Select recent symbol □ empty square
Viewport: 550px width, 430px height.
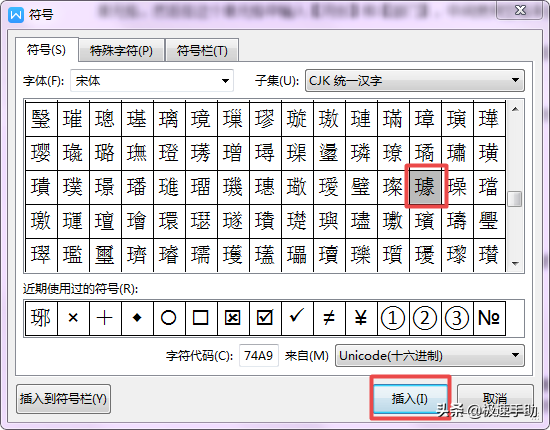click(201, 318)
